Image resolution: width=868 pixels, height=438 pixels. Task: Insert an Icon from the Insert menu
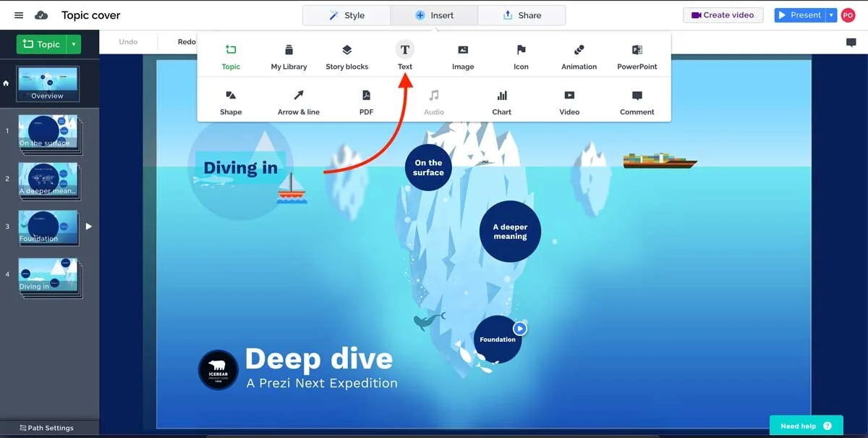click(x=520, y=54)
